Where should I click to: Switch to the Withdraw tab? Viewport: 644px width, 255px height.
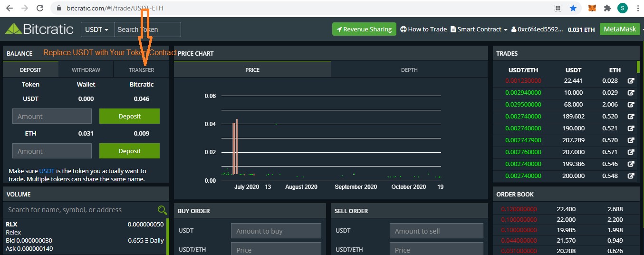86,70
